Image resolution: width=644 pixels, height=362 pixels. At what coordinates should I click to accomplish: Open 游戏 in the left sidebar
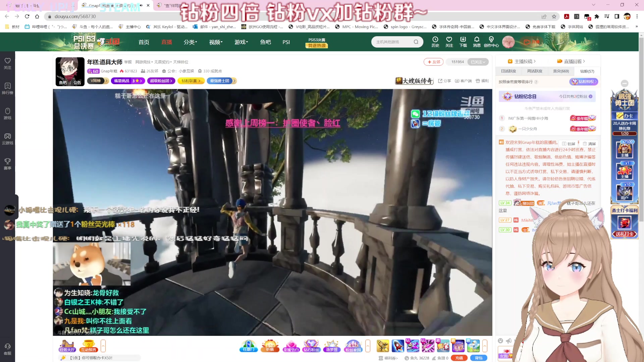pos(7,114)
